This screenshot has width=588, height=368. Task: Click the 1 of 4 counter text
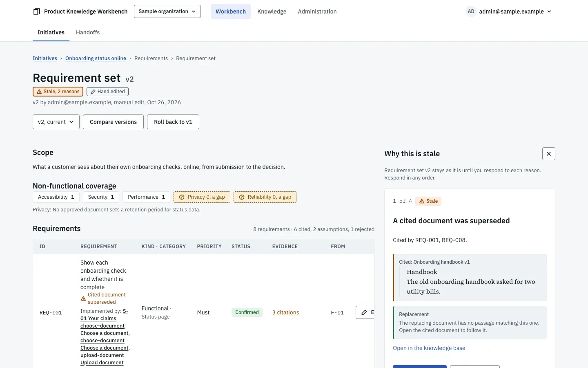tap(402, 201)
